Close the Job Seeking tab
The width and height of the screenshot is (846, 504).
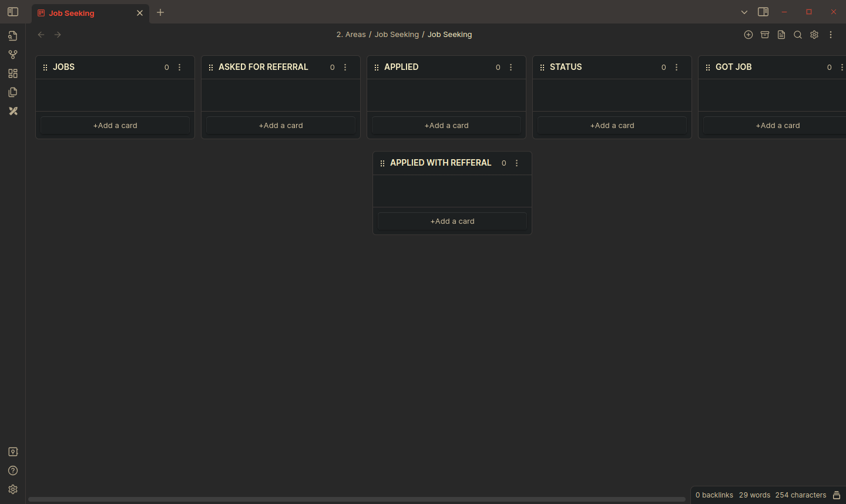click(x=140, y=13)
